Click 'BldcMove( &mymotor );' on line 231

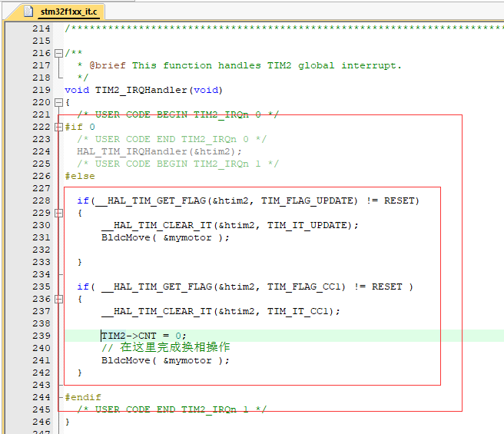pyautogui.click(x=165, y=238)
